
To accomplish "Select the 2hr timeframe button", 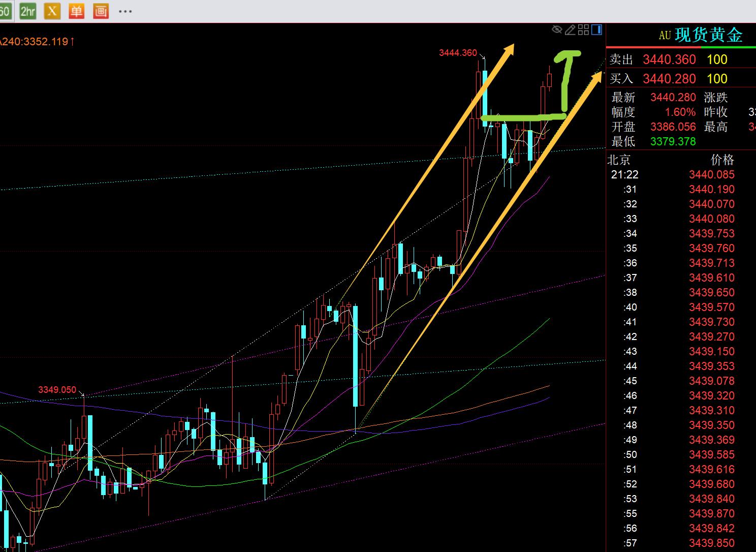I will [27, 11].
